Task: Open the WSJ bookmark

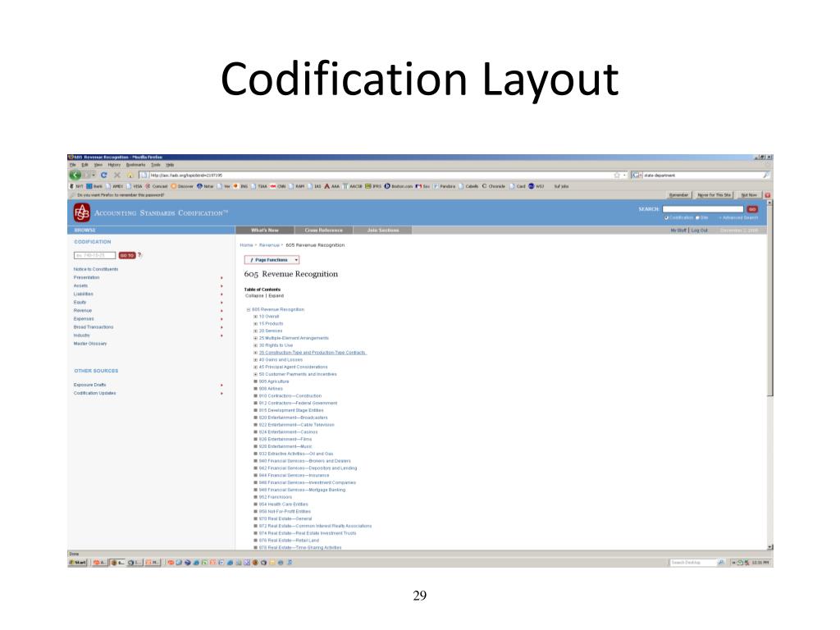Action: pos(536,186)
